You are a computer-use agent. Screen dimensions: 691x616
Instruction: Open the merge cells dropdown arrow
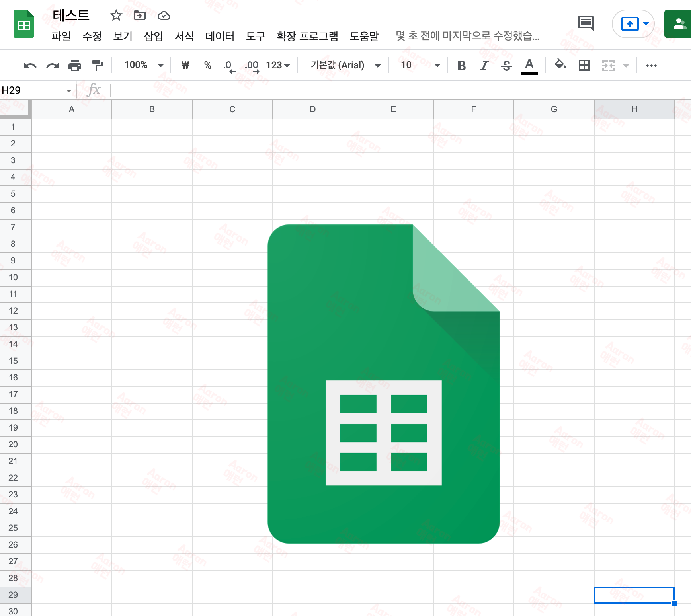[x=626, y=66]
